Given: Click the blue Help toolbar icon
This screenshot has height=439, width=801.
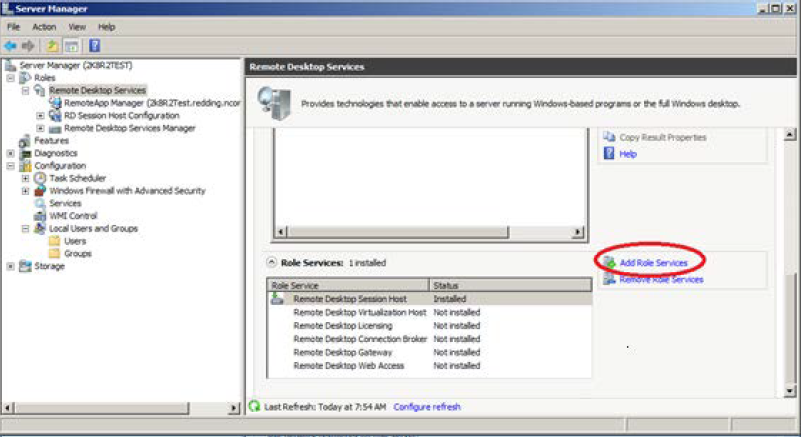Looking at the screenshot, I should tap(95, 46).
